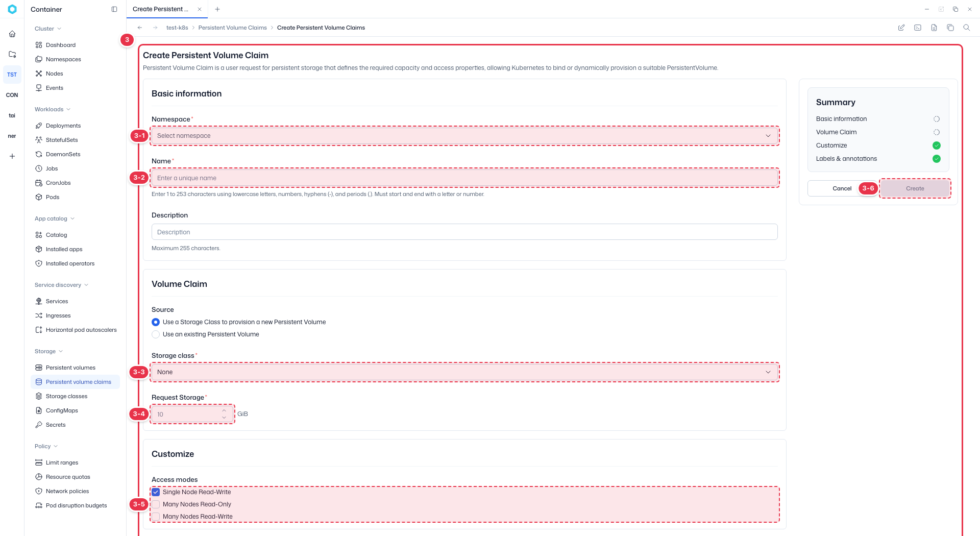Switch to the TST workspace
Viewport: 980px width, 536px height.
[x=12, y=75]
